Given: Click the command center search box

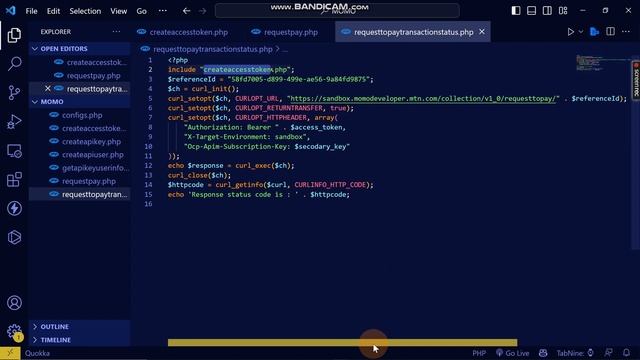Looking at the screenshot, I should pyautogui.click(x=337, y=11).
